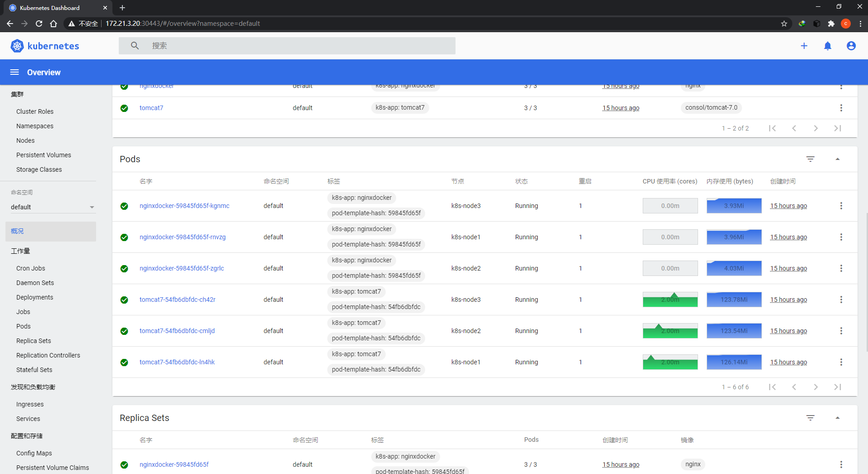Open Deployments in sidebar

click(34, 297)
